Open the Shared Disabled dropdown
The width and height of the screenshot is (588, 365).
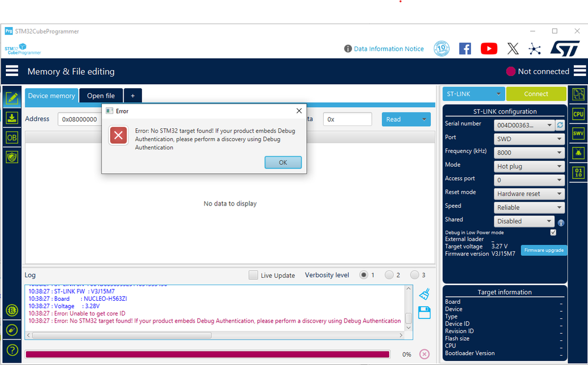[524, 221]
